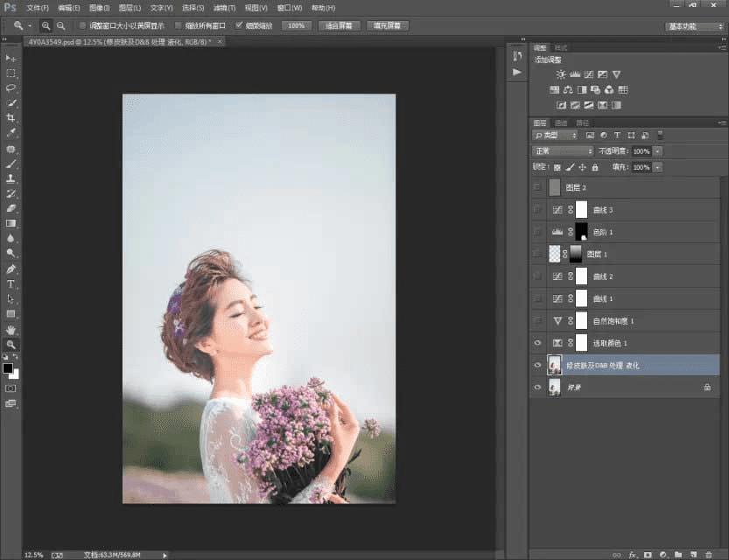
Task: Click the delete layer trash icon
Action: (x=707, y=554)
